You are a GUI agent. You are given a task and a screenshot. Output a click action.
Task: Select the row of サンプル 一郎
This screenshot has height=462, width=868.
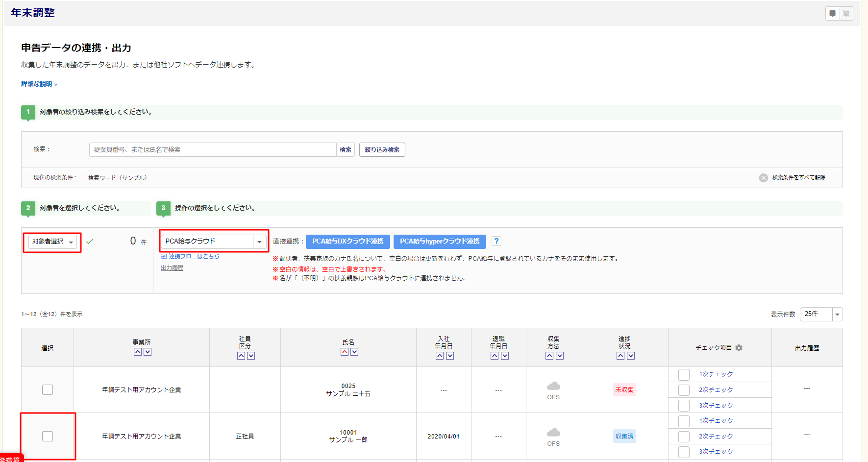[48, 436]
